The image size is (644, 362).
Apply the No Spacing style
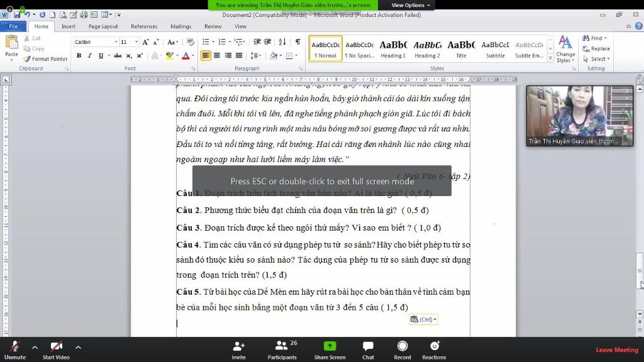(x=359, y=49)
